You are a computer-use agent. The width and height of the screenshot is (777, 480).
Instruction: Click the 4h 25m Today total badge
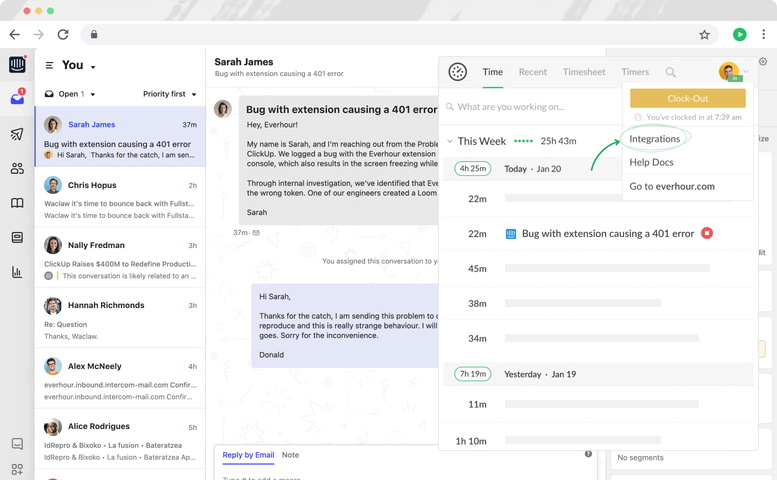point(472,169)
